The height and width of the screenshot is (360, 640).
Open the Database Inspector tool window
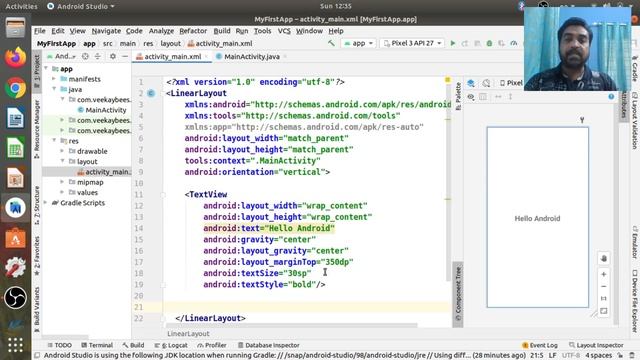click(x=268, y=345)
